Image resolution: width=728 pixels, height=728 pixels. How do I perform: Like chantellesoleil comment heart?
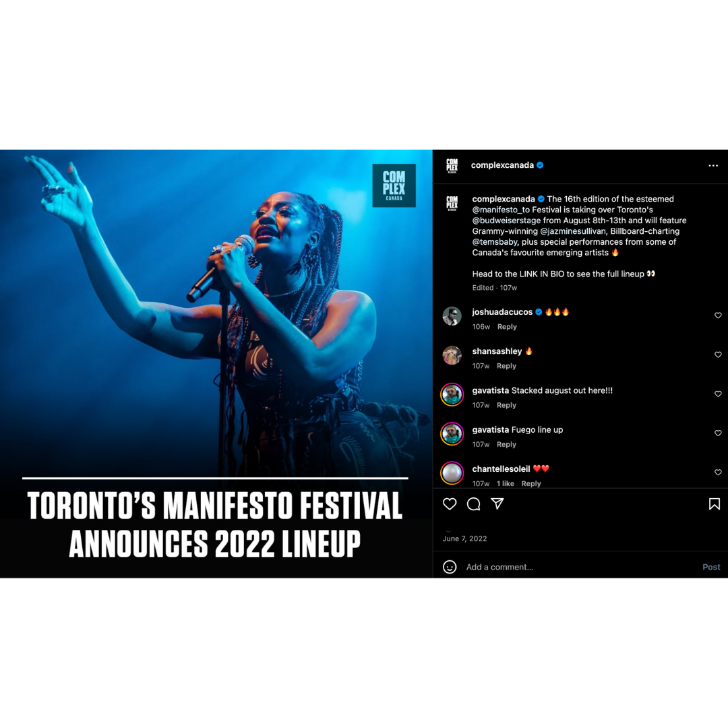(x=718, y=472)
